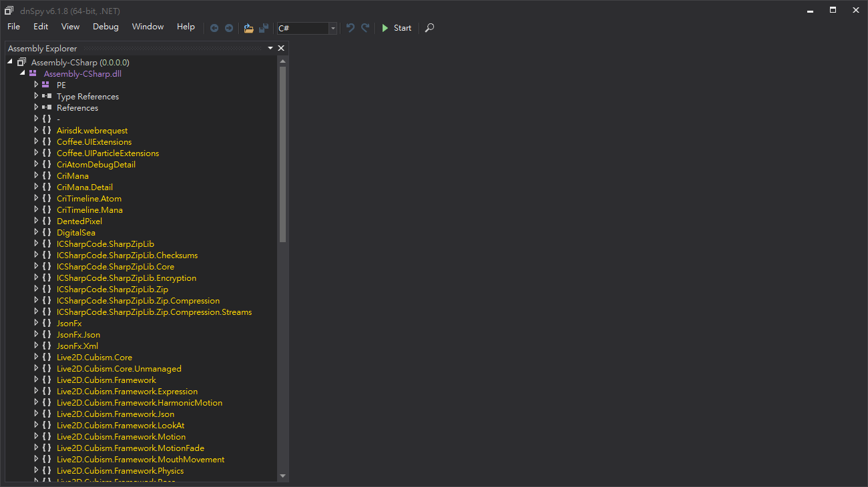Navigate forward with the toolbar forward arrow
Screen dimensions: 868x487
click(x=229, y=28)
